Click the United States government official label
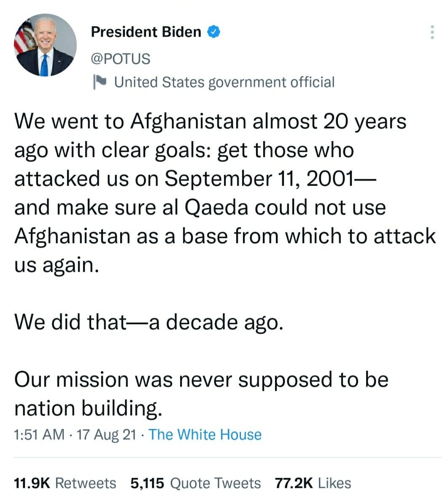Viewport: 448px width, 504px height. [224, 82]
